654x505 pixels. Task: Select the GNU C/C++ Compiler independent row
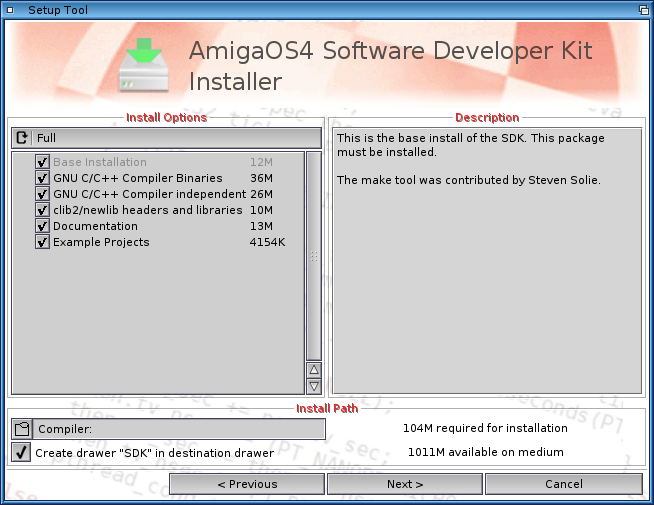point(163,194)
